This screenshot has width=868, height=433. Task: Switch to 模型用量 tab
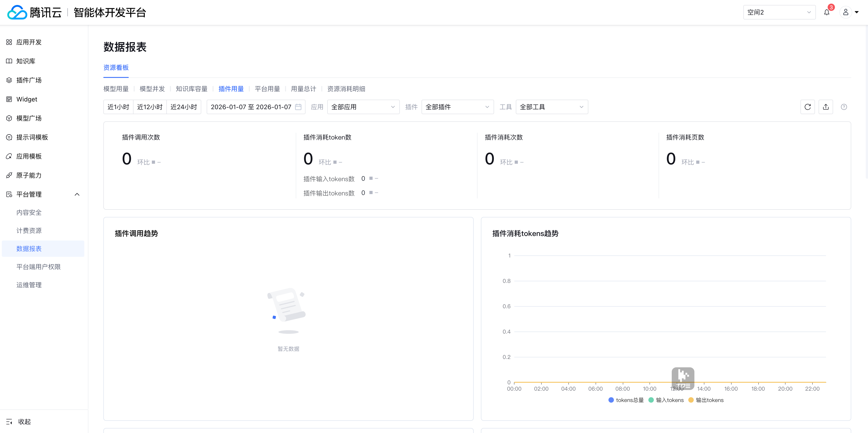(x=116, y=89)
